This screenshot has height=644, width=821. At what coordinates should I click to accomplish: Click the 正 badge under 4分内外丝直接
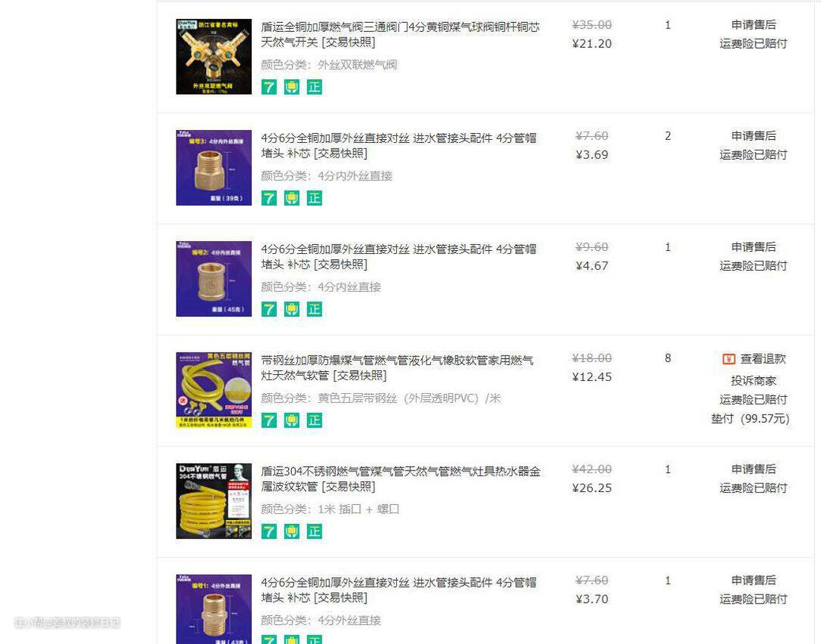[x=314, y=198]
